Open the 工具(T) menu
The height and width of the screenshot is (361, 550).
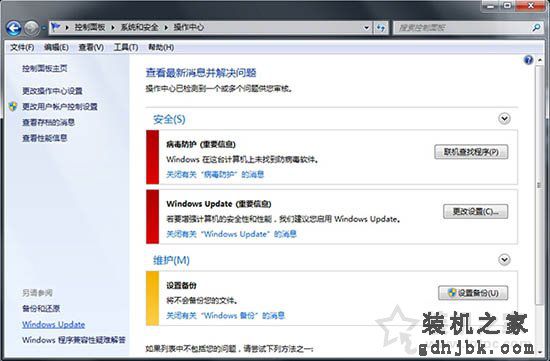(x=126, y=47)
